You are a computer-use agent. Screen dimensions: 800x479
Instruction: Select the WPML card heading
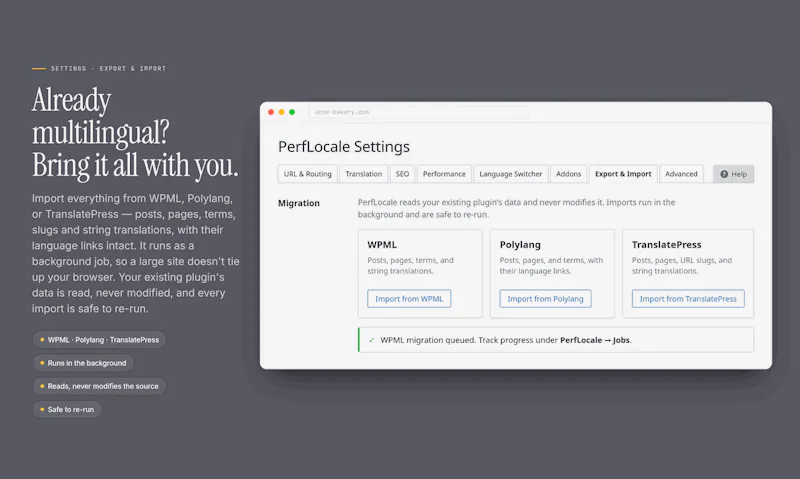(x=382, y=244)
